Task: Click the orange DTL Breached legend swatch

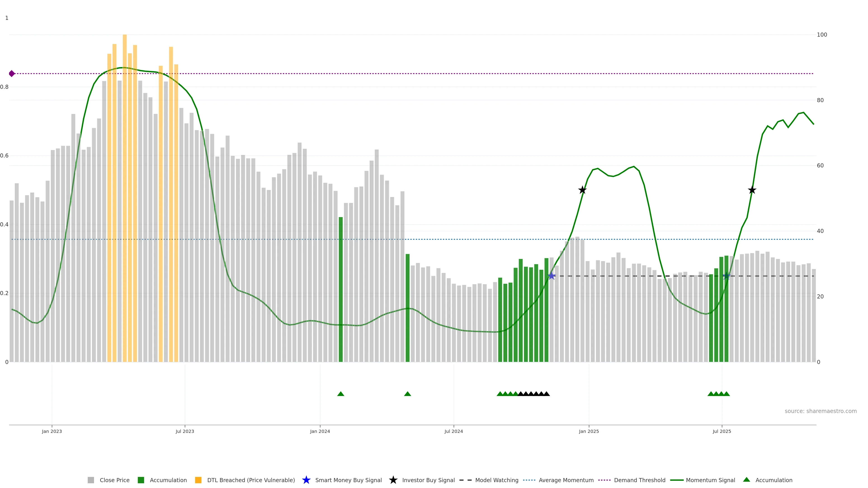Action: coord(198,480)
